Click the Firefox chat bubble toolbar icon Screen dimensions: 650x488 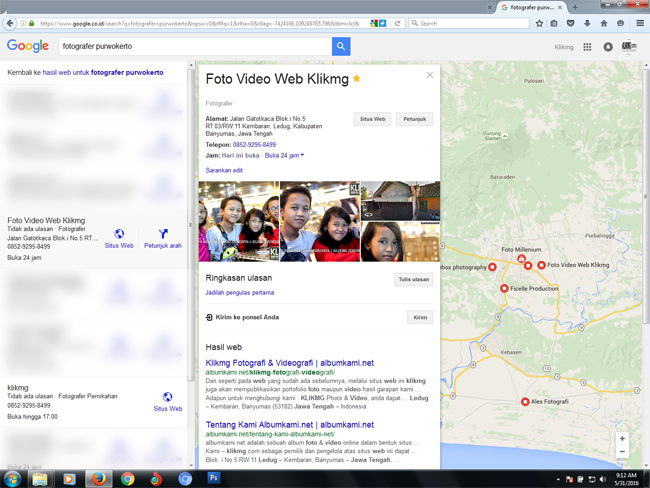click(x=620, y=23)
